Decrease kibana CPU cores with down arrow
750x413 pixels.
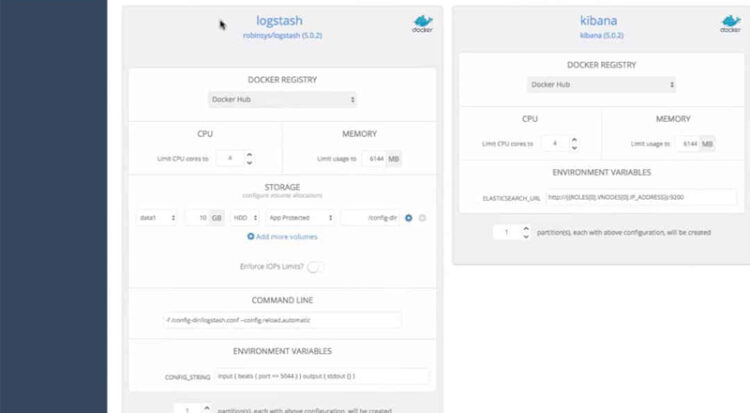tap(574, 148)
